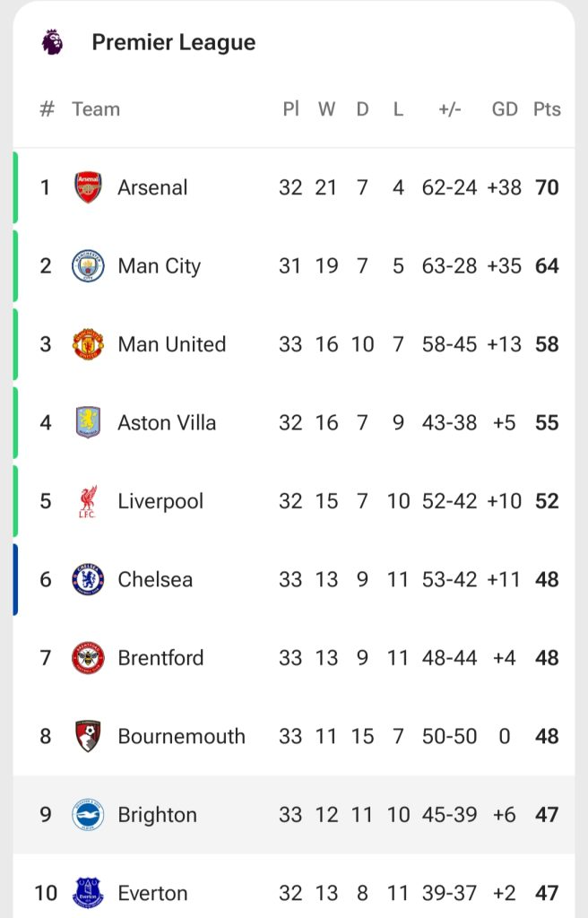
Task: Tap the Bournemouth club crest
Action: coord(88,736)
